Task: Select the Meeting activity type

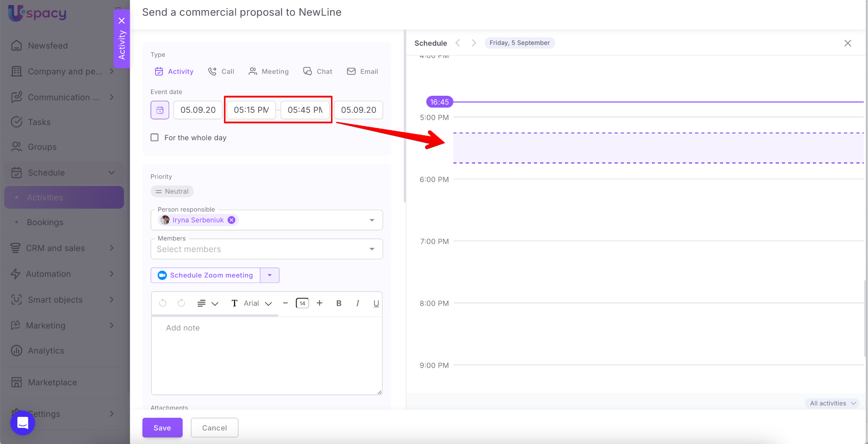Action: click(x=269, y=72)
